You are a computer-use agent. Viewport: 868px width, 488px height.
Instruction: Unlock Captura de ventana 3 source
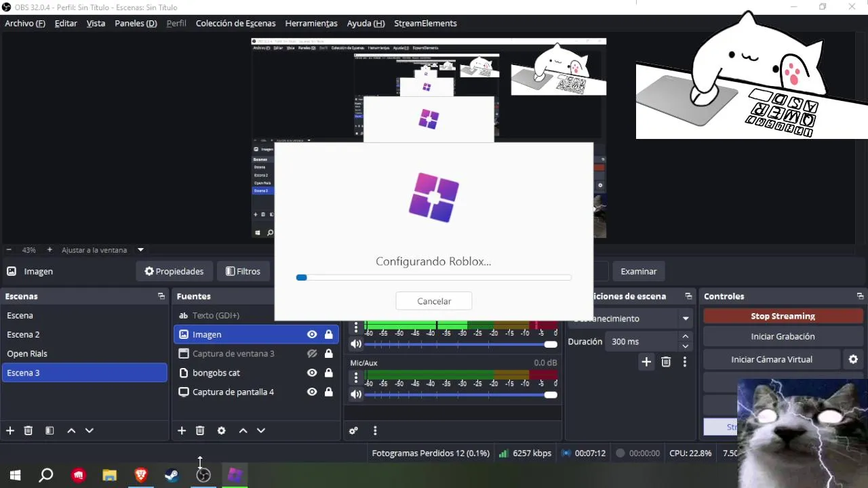(329, 354)
